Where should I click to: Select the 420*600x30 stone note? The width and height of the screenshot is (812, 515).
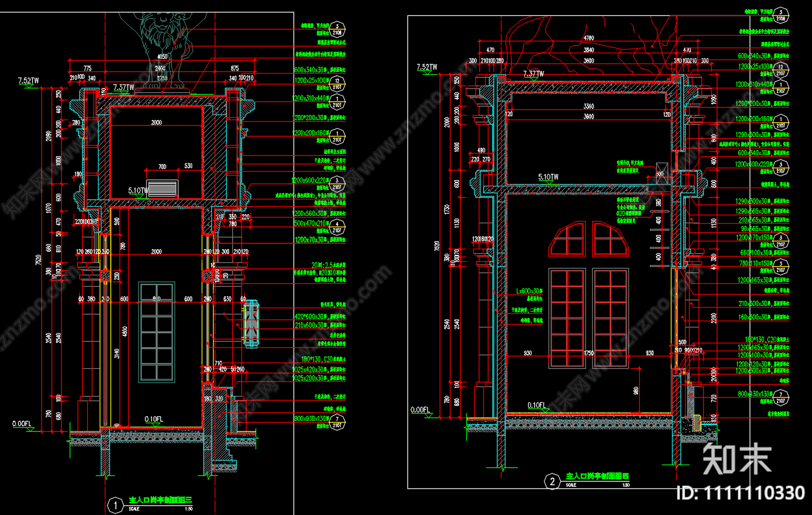click(x=320, y=317)
